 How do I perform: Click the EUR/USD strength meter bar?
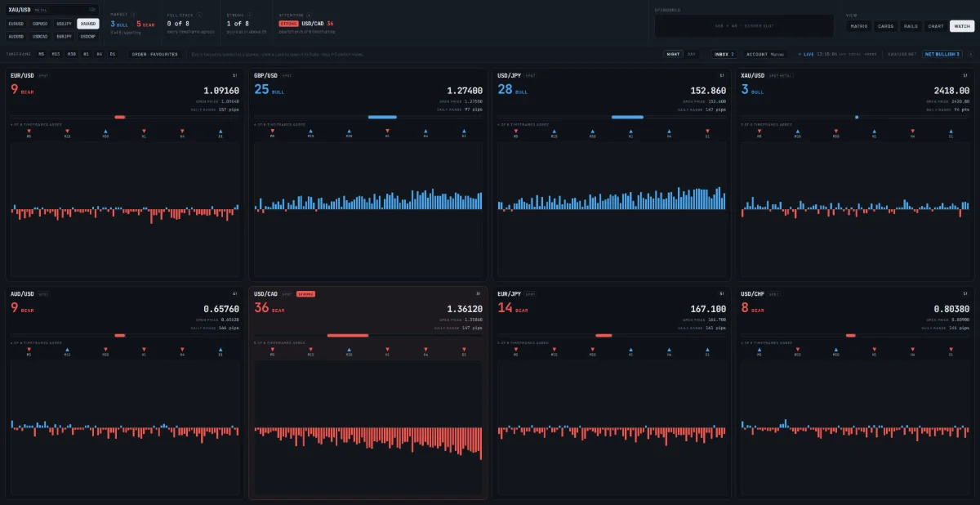pos(124,117)
